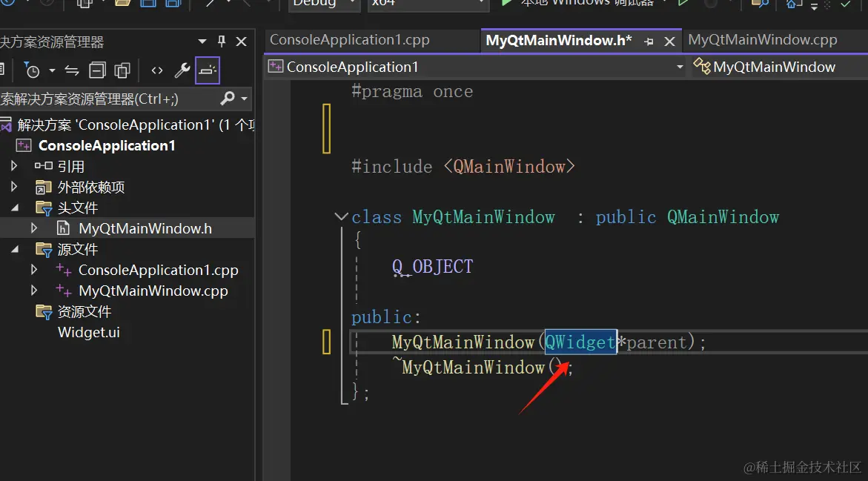Collapse the 源文件 filter folder
This screenshot has height=481, width=868.
click(15, 250)
